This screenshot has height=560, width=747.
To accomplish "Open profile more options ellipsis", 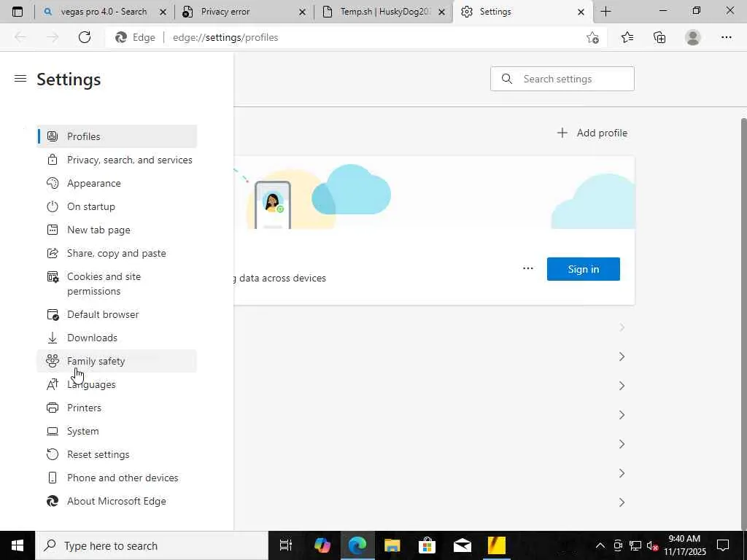I will 528,268.
